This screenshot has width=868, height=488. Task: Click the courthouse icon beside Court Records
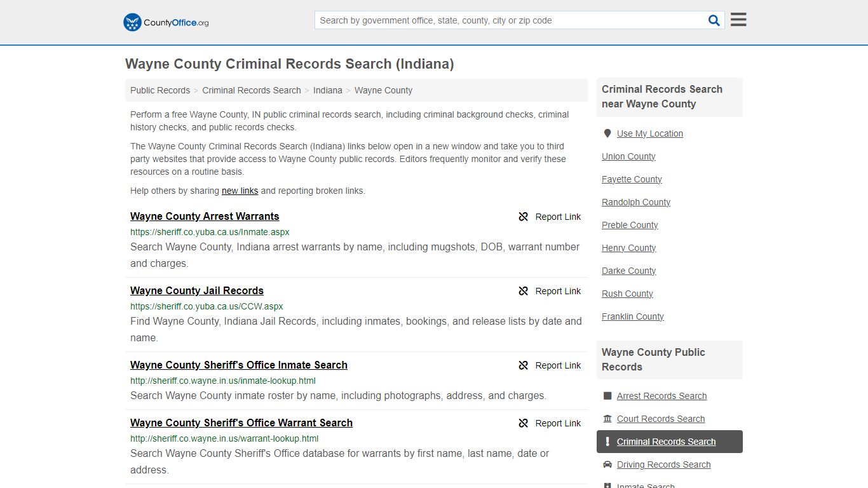click(607, 419)
